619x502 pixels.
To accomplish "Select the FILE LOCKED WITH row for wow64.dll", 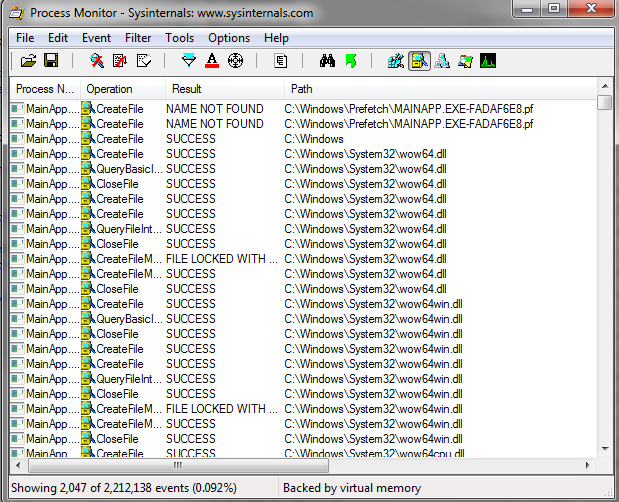I will 303,259.
